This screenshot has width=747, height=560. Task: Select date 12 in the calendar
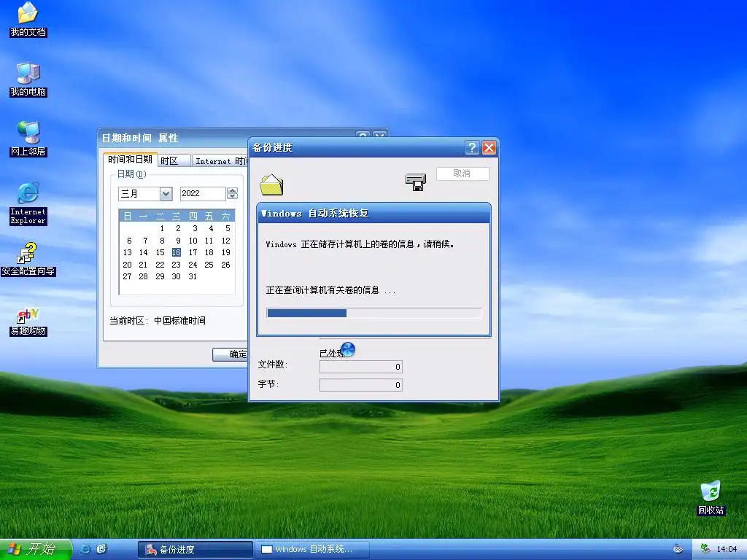coord(226,241)
